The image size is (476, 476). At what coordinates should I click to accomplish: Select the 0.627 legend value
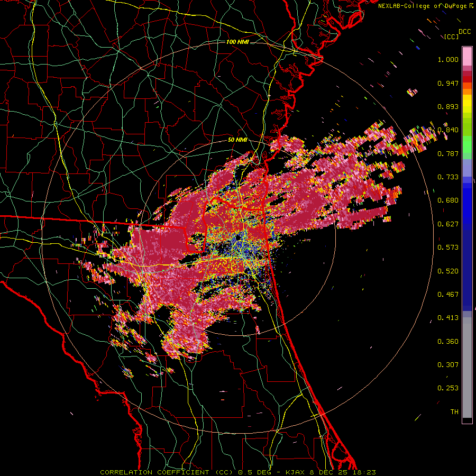pyautogui.click(x=448, y=224)
